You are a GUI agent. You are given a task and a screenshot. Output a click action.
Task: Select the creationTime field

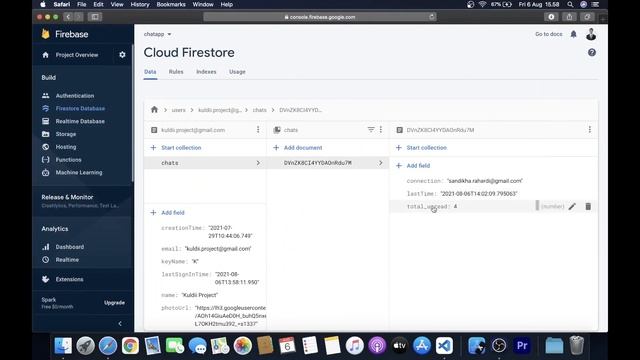pyautogui.click(x=207, y=232)
